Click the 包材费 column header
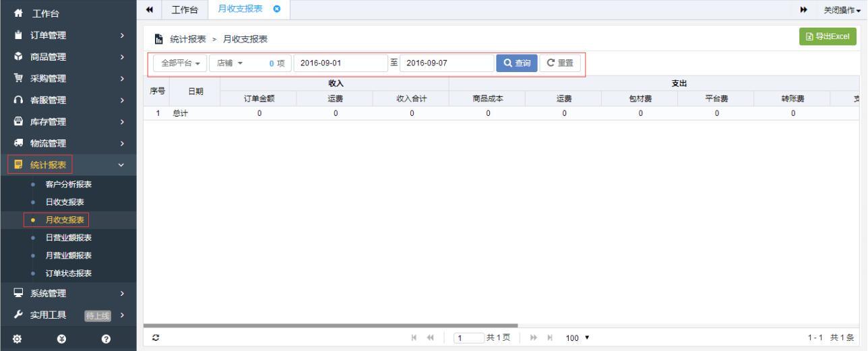 click(x=640, y=98)
